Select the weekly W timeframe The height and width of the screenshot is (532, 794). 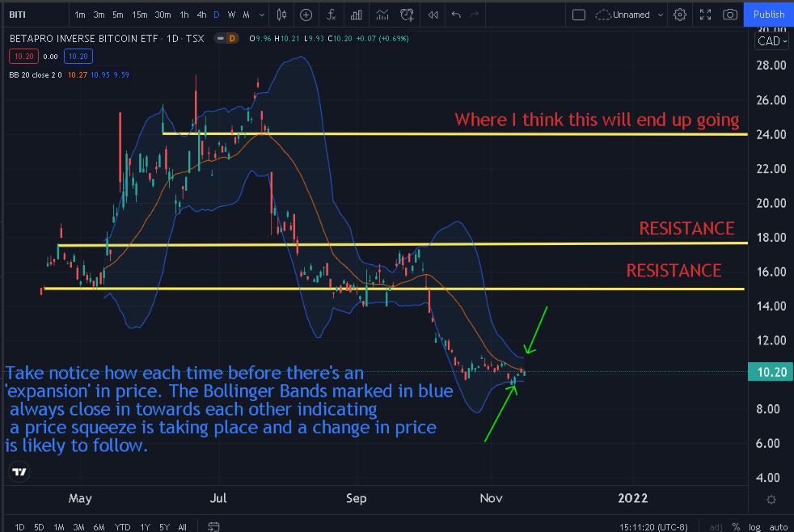[x=231, y=15]
